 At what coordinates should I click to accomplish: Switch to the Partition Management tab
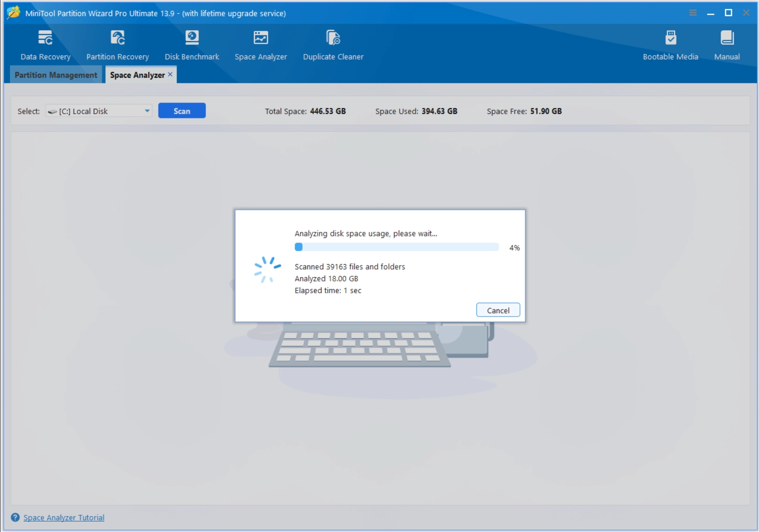[56, 75]
